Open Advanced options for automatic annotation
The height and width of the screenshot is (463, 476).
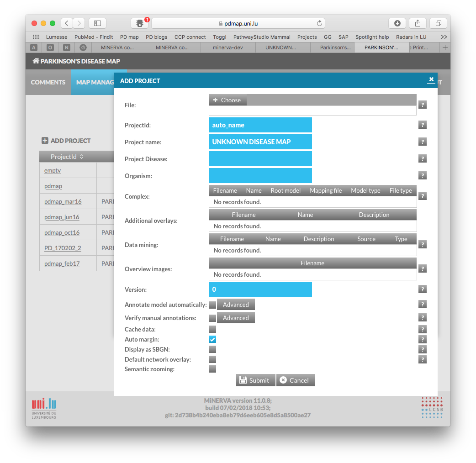point(236,305)
